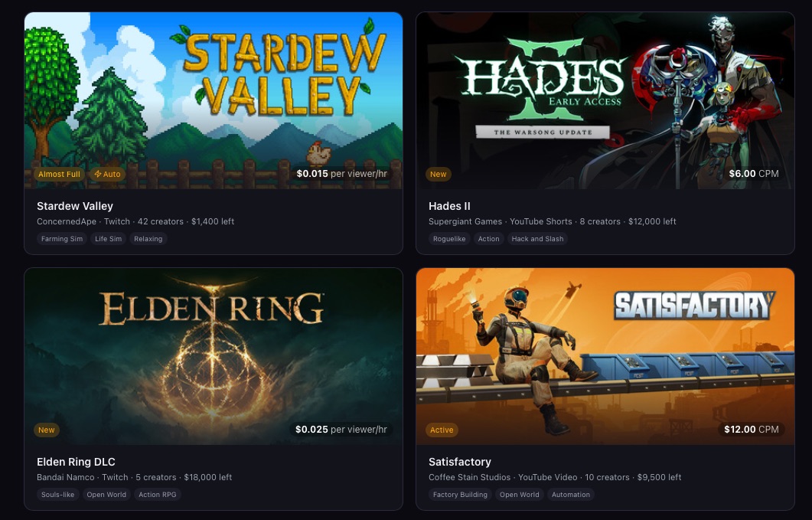Open the Satisfactory campaign title
The height and width of the screenshot is (520, 812).
[460, 462]
